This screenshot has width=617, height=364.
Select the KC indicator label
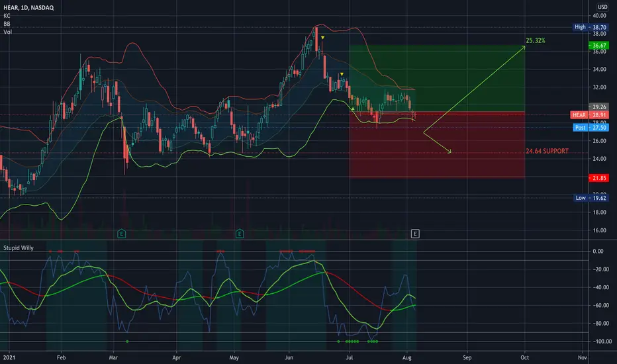tap(7, 16)
